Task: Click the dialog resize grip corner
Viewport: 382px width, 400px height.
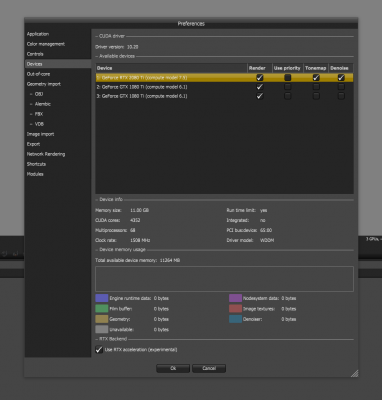Action: tap(354, 373)
